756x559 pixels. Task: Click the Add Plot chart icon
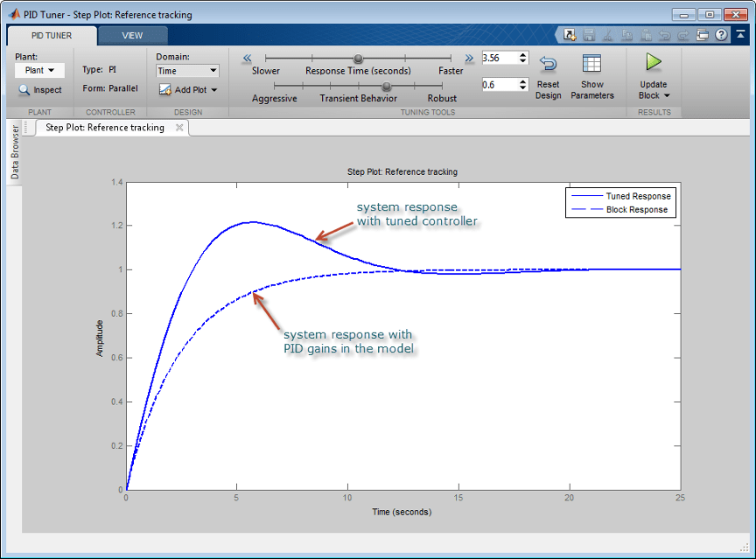[164, 89]
